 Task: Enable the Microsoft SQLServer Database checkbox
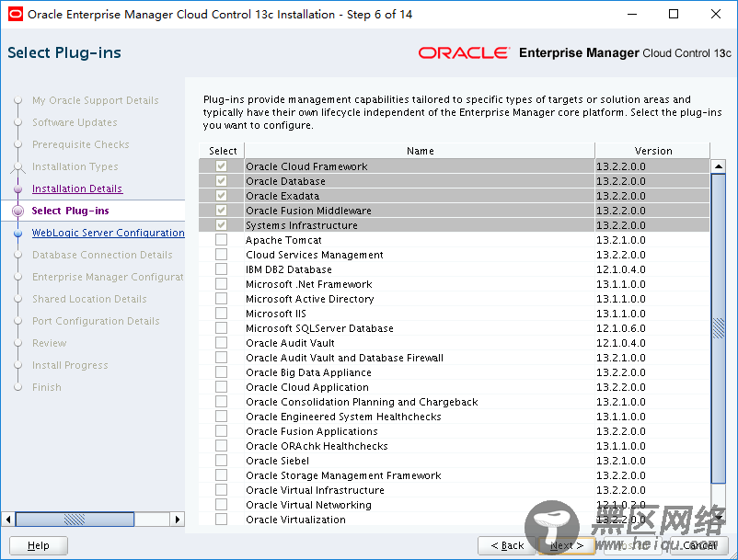[x=221, y=328]
